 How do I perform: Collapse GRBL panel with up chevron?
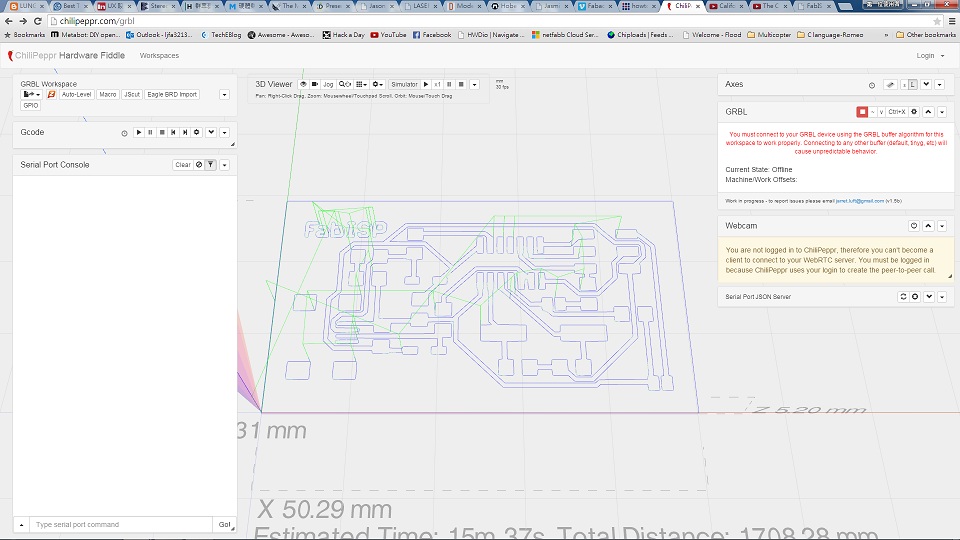pos(929,111)
